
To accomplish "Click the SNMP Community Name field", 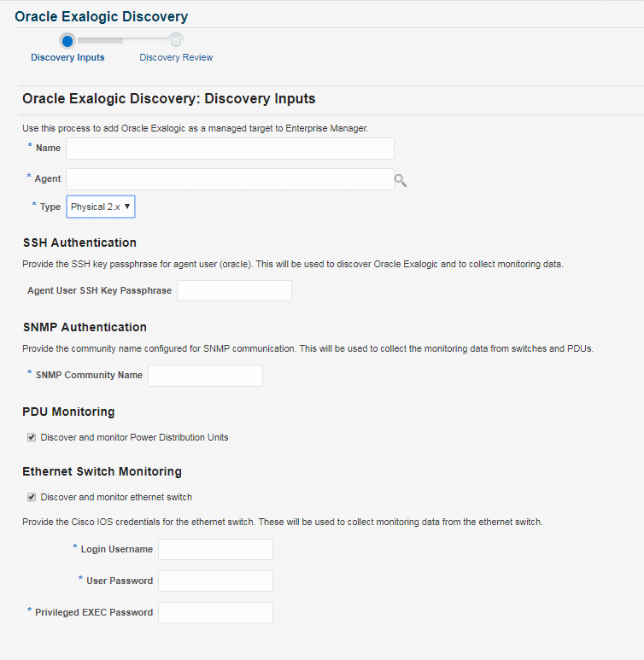I will [206, 376].
